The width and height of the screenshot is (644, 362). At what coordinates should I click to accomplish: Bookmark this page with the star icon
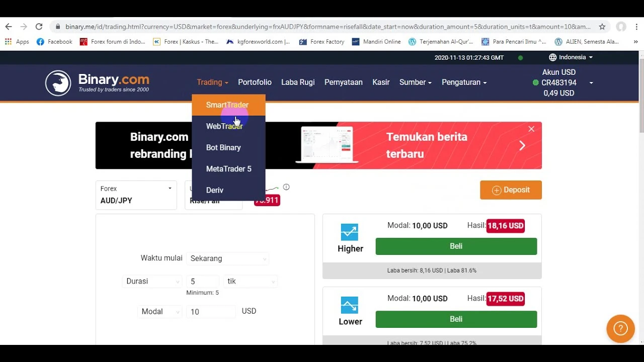click(x=602, y=27)
